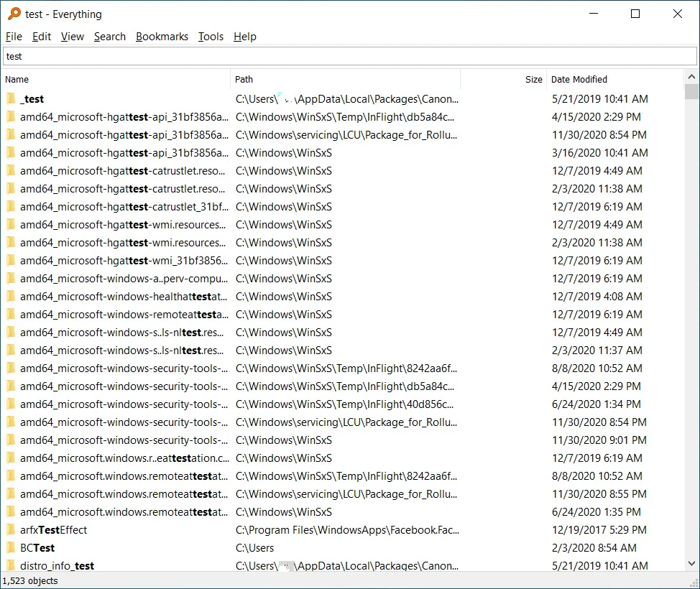Image resolution: width=700 pixels, height=589 pixels.
Task: Select the folder icon of distro_info_test
Action: 11,565
